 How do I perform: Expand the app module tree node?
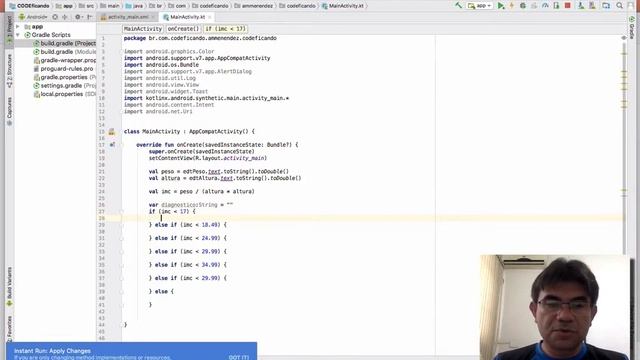pos(18,27)
